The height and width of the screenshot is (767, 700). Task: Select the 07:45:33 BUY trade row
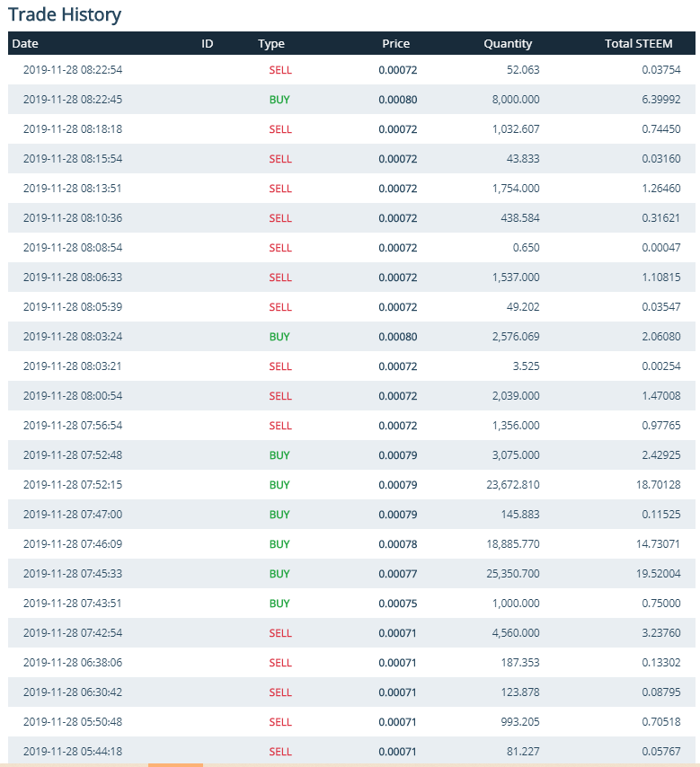click(350, 574)
